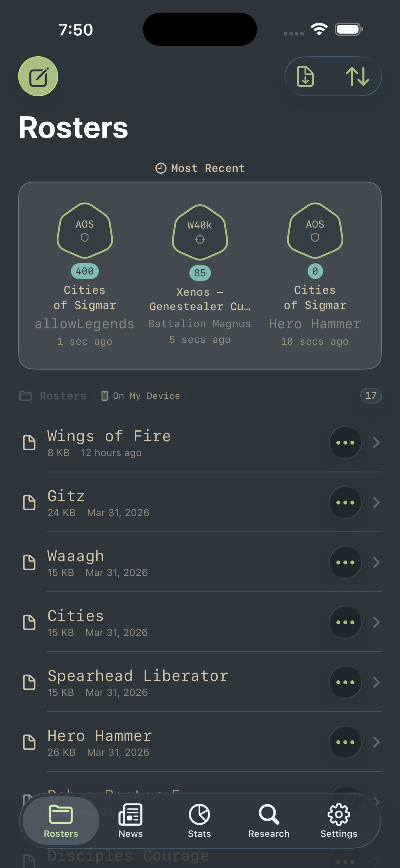
Task: Go to the Research tab
Action: coord(269,820)
